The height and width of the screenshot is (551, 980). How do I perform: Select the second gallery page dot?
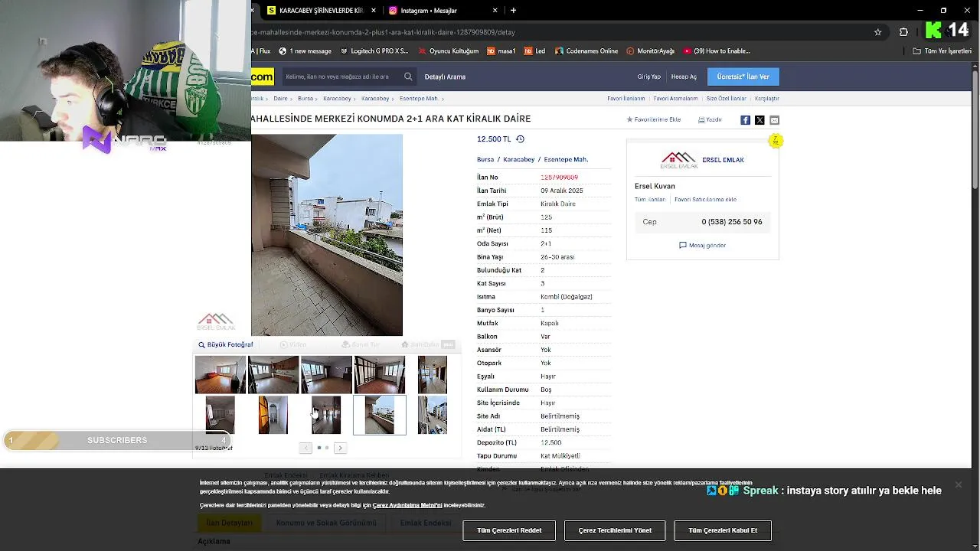pos(327,448)
